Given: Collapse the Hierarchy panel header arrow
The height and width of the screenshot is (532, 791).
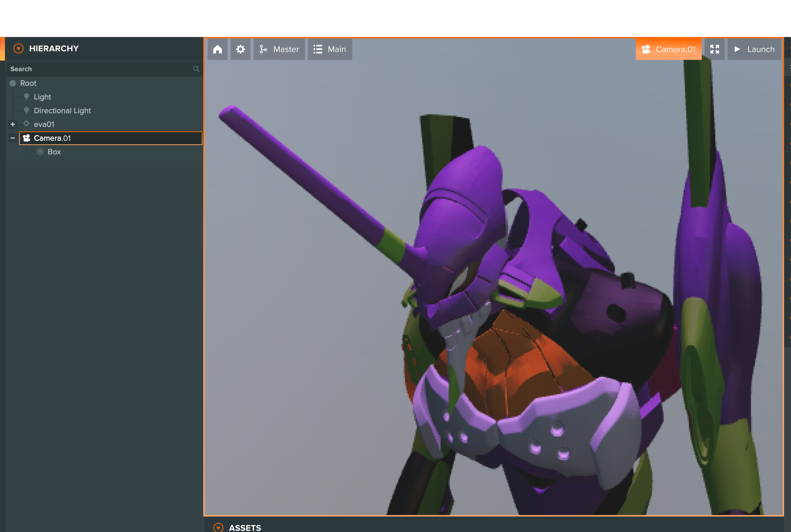Looking at the screenshot, I should pyautogui.click(x=18, y=49).
